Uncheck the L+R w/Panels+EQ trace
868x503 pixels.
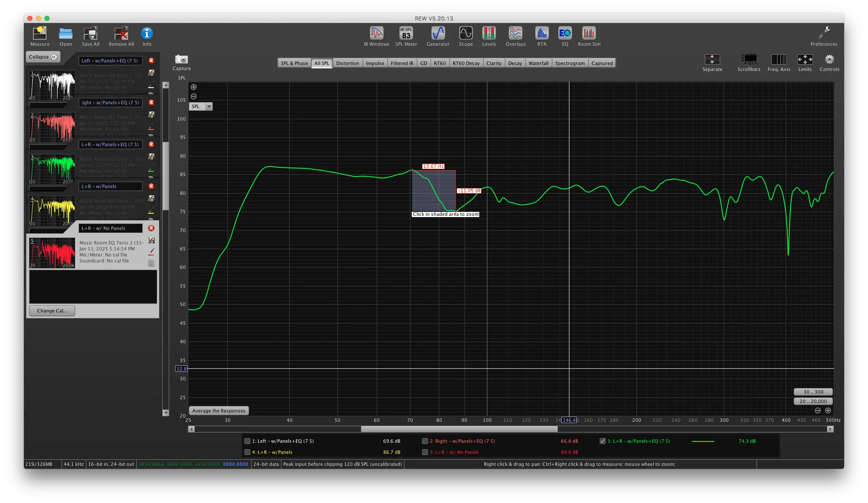[603, 441]
